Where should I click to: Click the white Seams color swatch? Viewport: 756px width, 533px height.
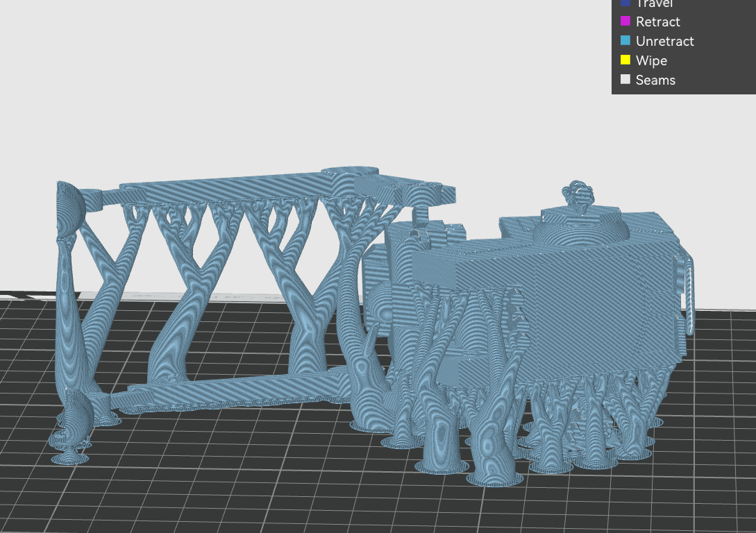coord(625,79)
